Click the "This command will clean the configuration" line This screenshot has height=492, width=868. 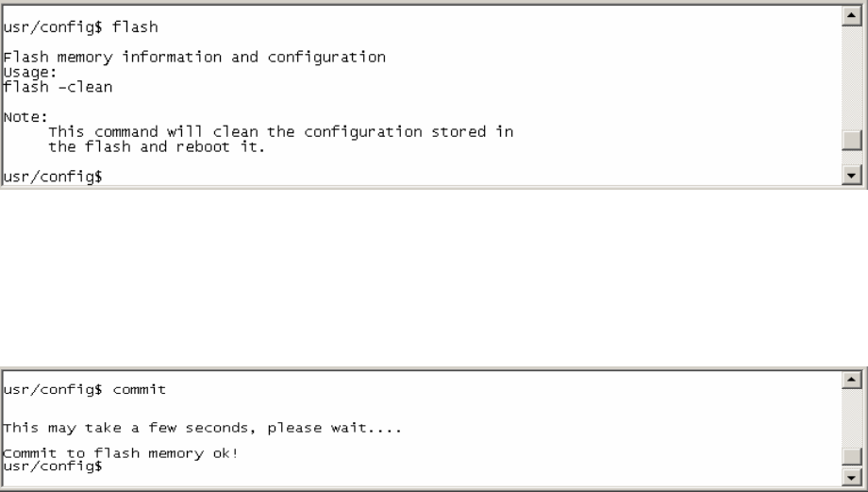tap(280, 132)
